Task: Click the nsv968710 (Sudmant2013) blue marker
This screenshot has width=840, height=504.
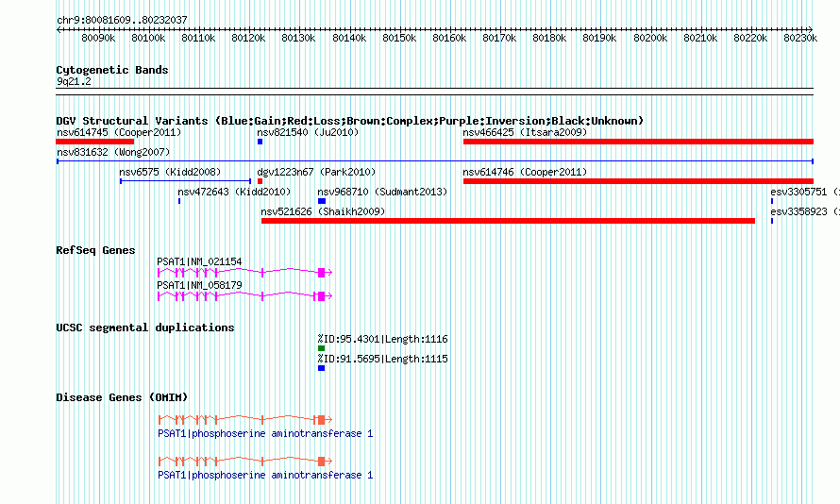Action: [322, 201]
